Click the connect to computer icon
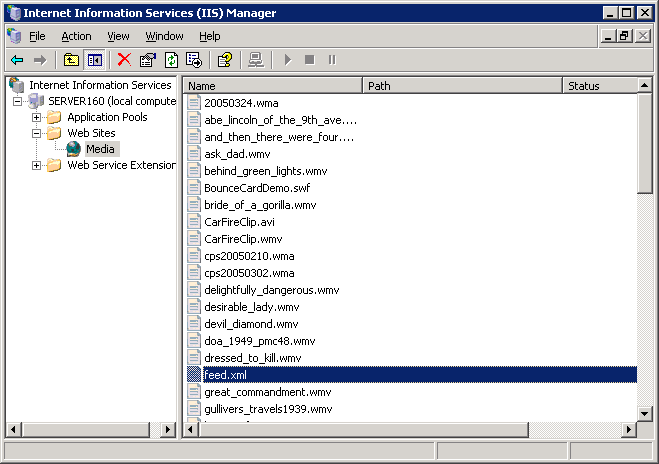659x464 pixels. click(256, 60)
